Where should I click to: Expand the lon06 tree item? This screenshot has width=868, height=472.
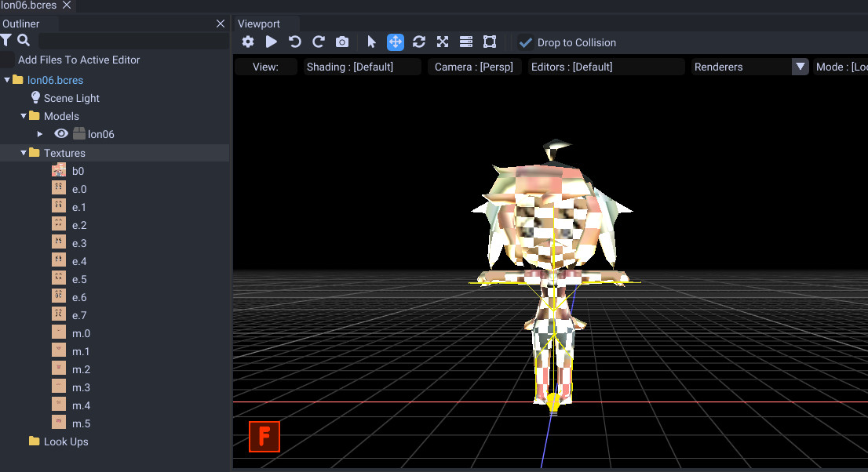pos(40,133)
